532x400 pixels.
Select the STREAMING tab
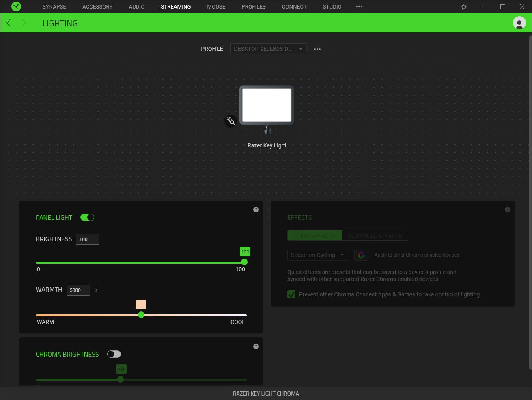coord(176,6)
